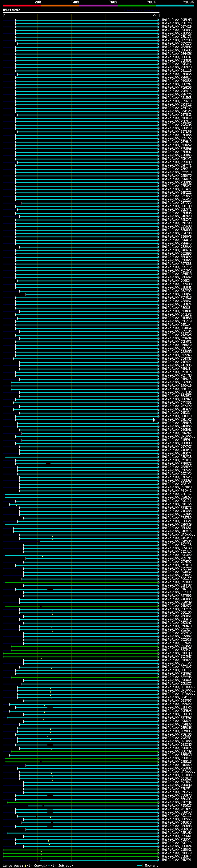Open hit UniRef100_D0ELH5
This screenshot has width=197, height=868.
(176, 20)
